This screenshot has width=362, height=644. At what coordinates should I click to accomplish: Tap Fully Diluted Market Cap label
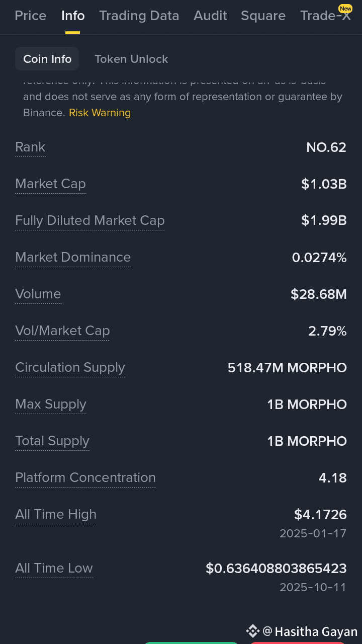click(x=90, y=221)
